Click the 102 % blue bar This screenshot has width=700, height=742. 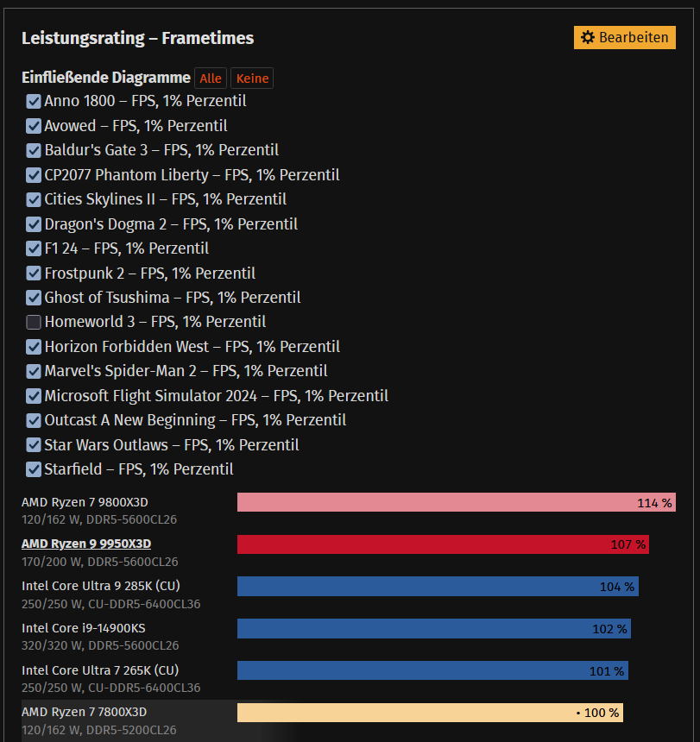tap(434, 628)
